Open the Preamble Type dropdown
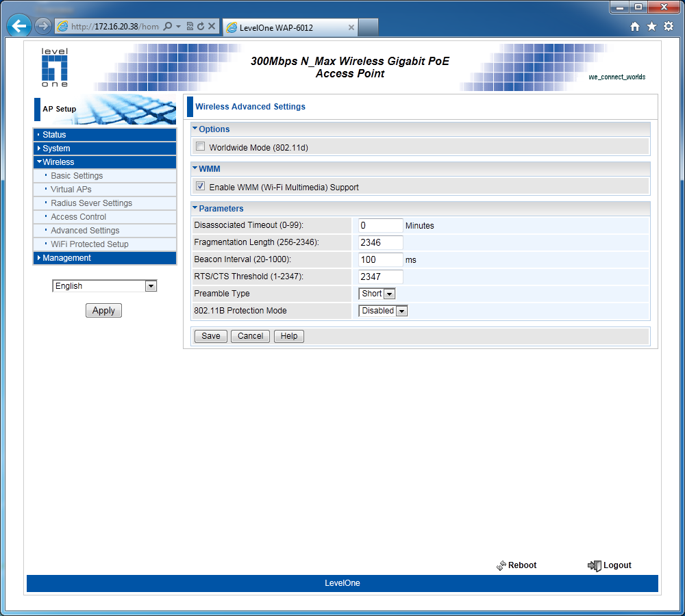This screenshot has width=685, height=616. 377,294
